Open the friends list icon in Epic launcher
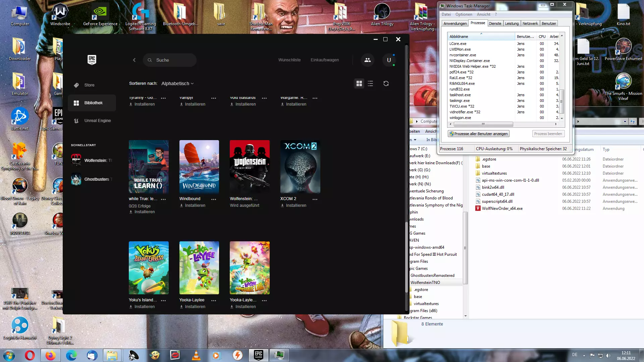 (x=368, y=60)
